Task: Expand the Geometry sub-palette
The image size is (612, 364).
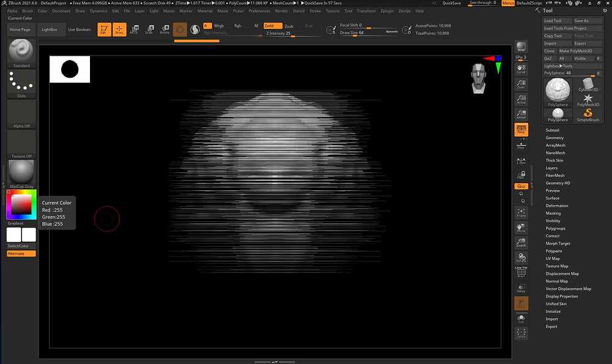Action: 554,138
